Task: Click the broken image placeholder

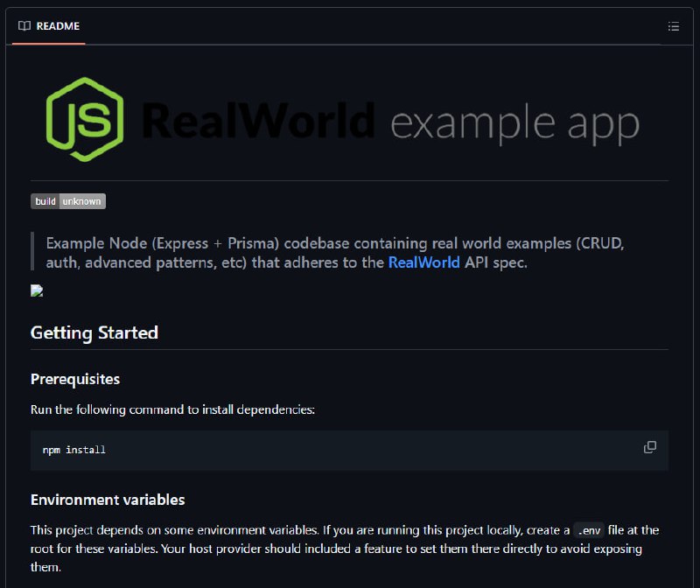Action: click(37, 290)
